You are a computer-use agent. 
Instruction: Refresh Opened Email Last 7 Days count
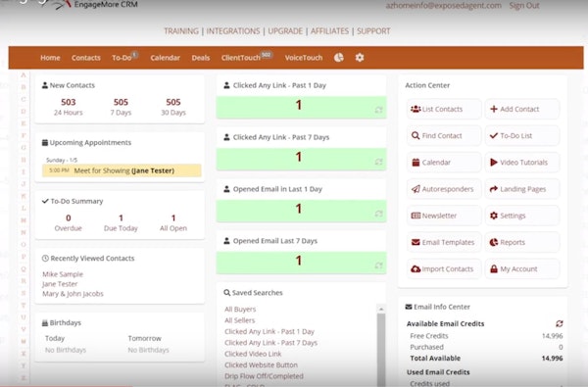378,266
